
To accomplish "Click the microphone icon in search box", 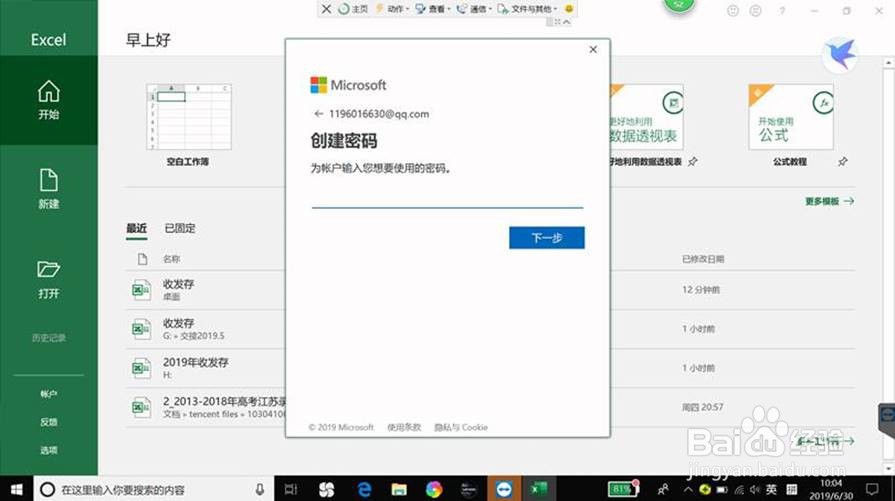I will (260, 489).
